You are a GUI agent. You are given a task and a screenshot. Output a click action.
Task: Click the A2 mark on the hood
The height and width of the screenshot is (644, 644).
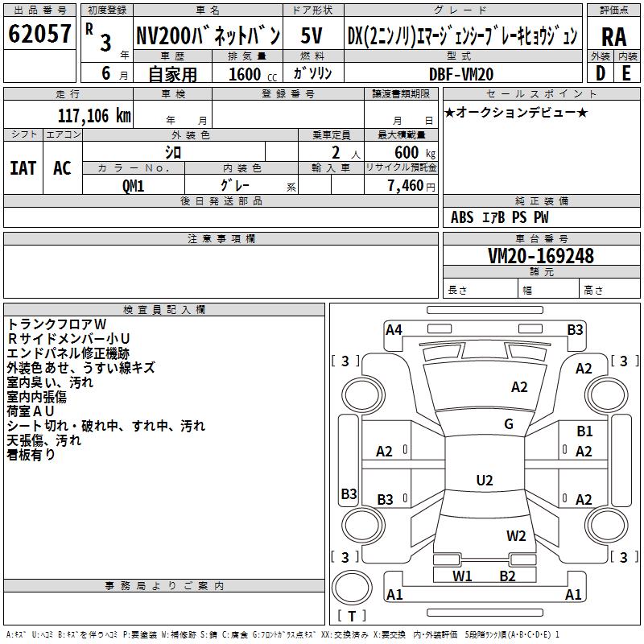[519, 387]
